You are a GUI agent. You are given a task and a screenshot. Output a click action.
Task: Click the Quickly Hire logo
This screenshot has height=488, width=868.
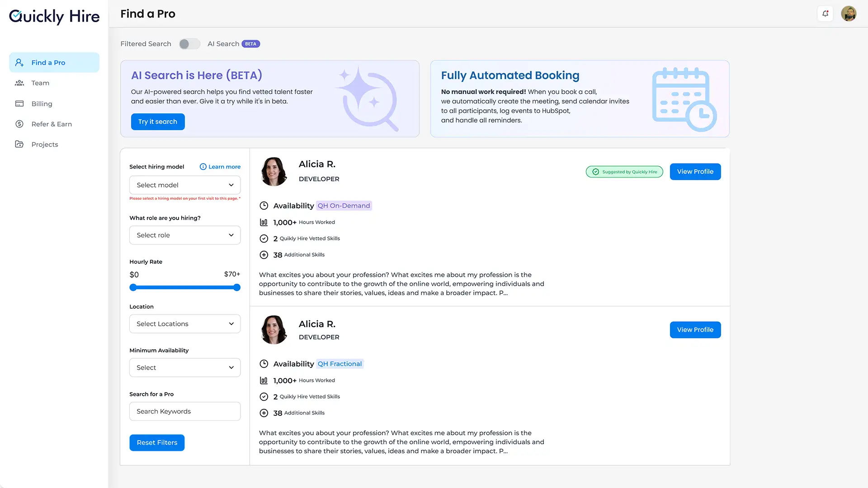(x=54, y=16)
